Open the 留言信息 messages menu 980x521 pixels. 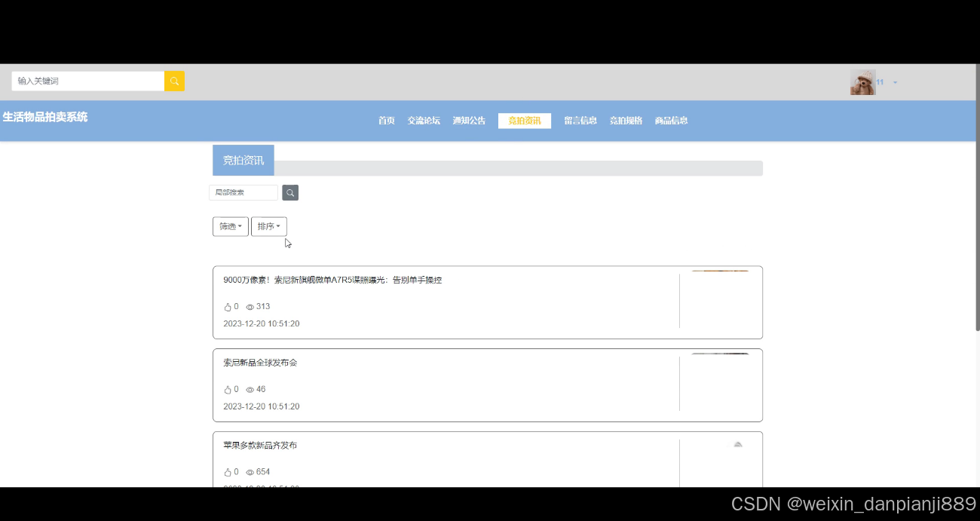[x=580, y=121]
